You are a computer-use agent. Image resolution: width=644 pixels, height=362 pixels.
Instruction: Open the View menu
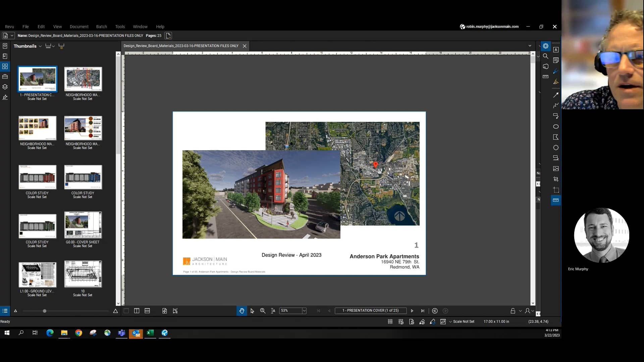[57, 26]
